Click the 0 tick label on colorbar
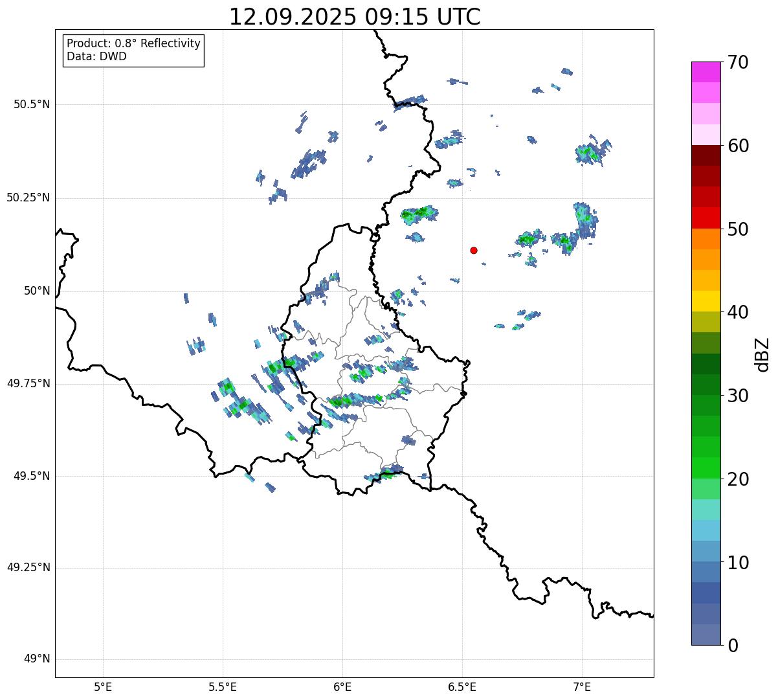The width and height of the screenshot is (778, 700). (731, 645)
